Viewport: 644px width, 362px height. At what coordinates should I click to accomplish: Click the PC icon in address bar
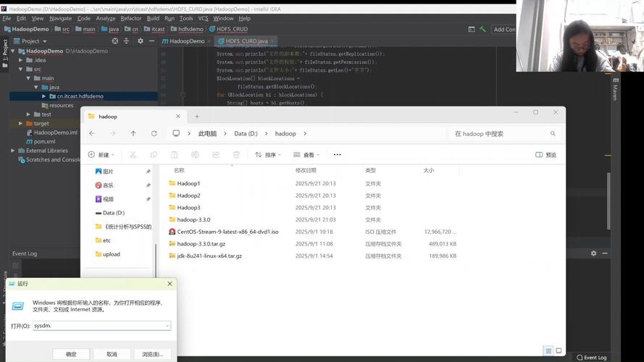[x=176, y=133]
